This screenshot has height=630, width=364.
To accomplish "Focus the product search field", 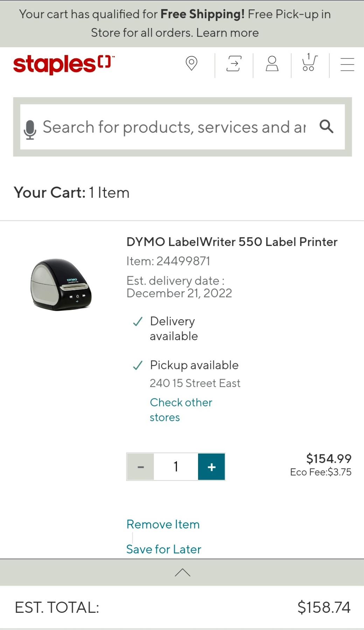I will tap(174, 127).
